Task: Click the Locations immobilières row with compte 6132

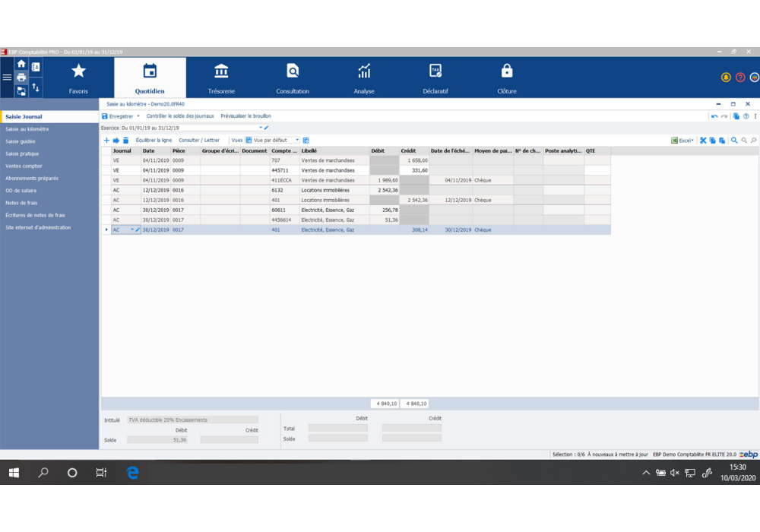Action: click(x=356, y=191)
